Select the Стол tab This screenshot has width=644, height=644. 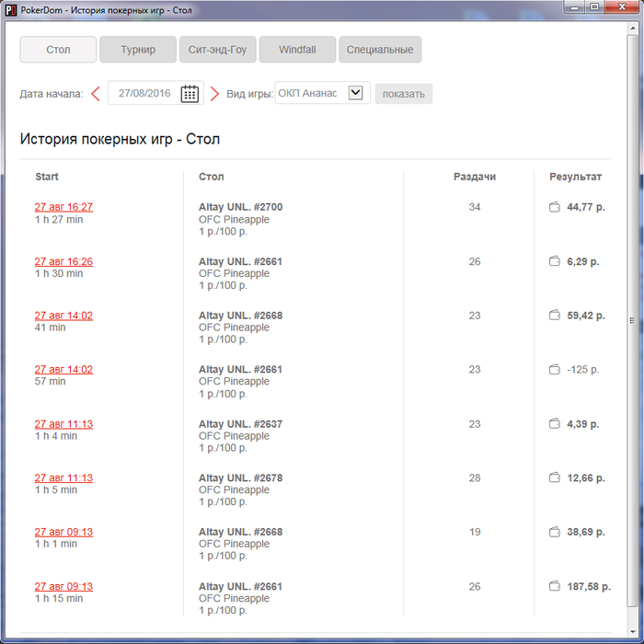point(58,50)
